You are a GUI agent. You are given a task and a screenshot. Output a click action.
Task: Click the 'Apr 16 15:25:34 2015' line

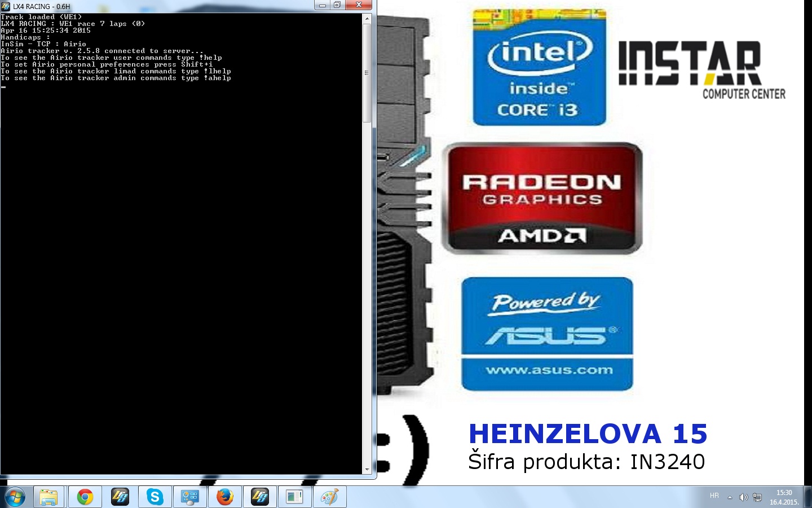[x=46, y=30]
